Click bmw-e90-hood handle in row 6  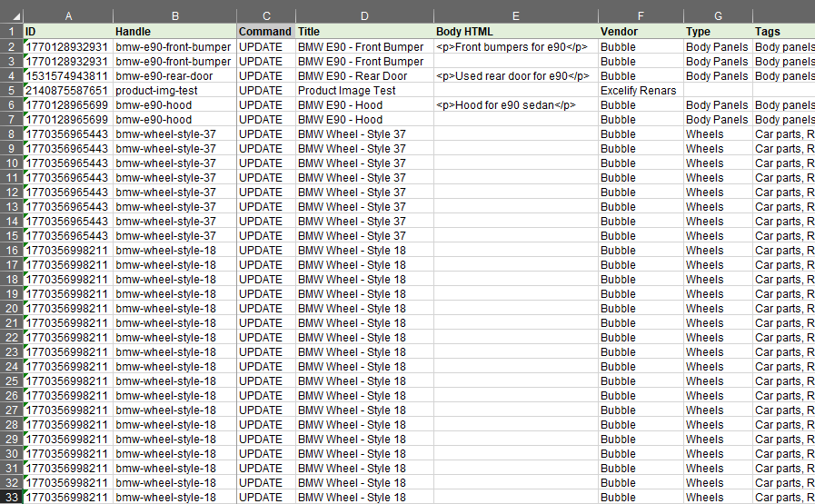coord(174,105)
